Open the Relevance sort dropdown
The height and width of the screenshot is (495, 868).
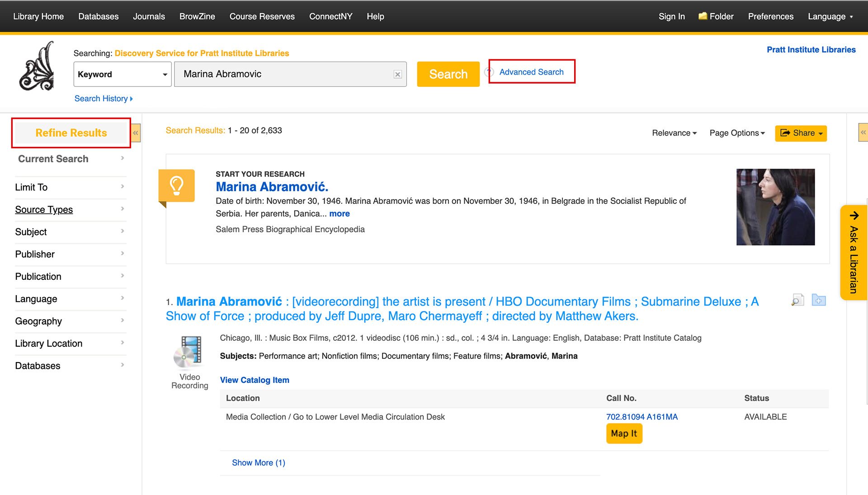click(674, 133)
